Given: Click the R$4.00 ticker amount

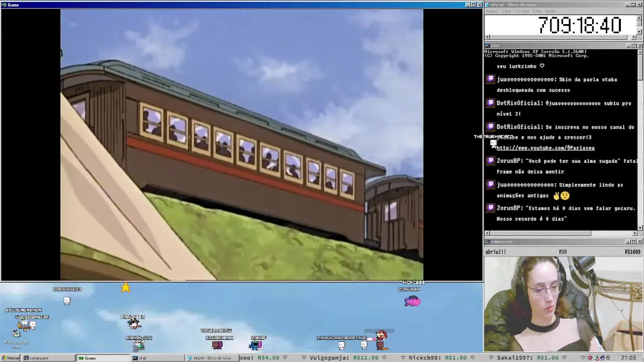Looking at the screenshot, I should 268,357.
